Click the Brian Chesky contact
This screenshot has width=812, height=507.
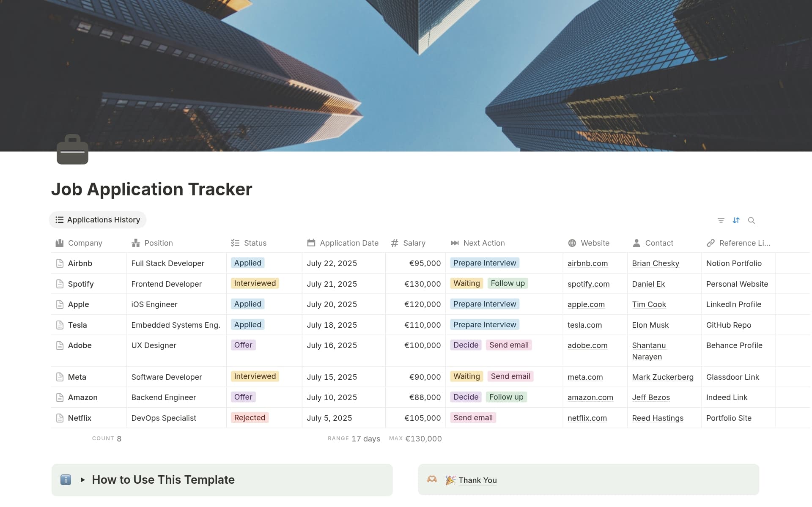pos(656,263)
